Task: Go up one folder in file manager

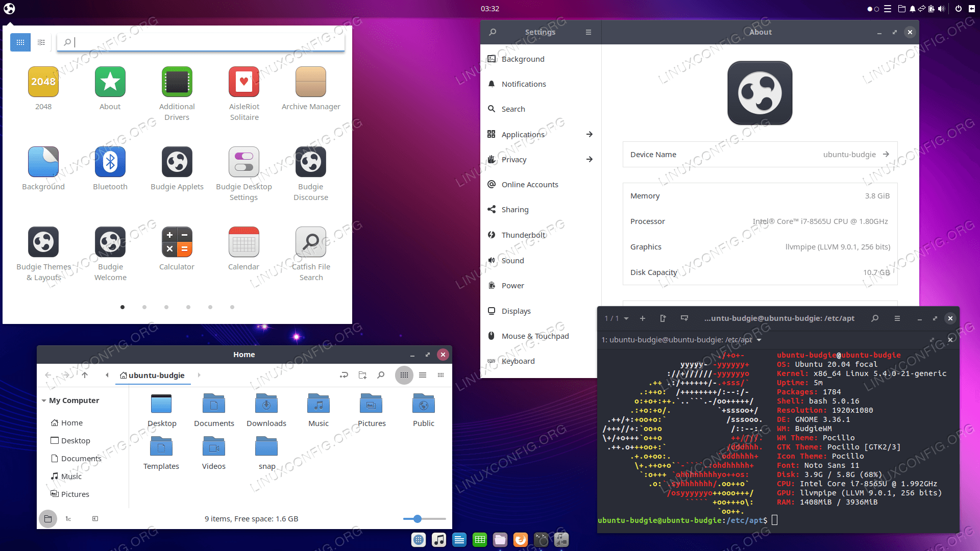Action: (85, 375)
